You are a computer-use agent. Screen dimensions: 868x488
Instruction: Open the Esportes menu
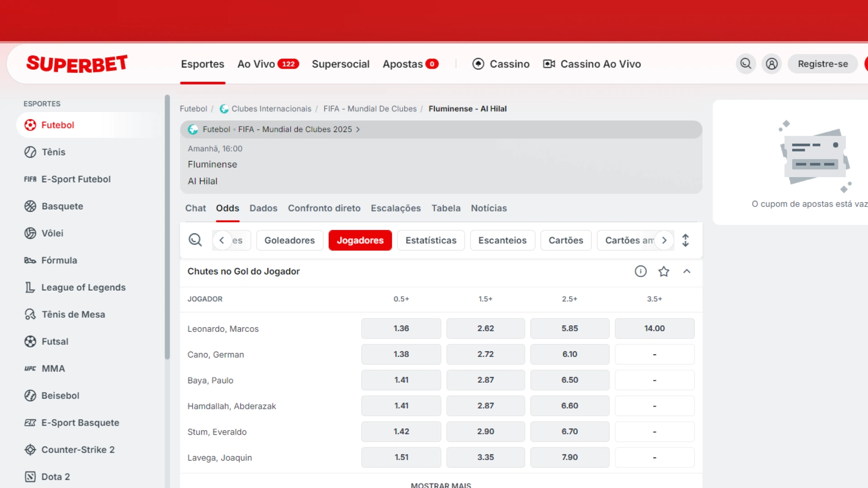203,64
